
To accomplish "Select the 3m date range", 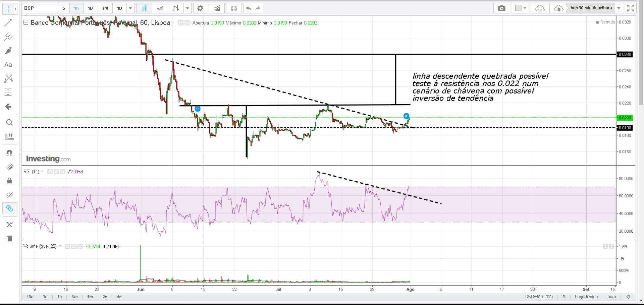I will coord(74,297).
